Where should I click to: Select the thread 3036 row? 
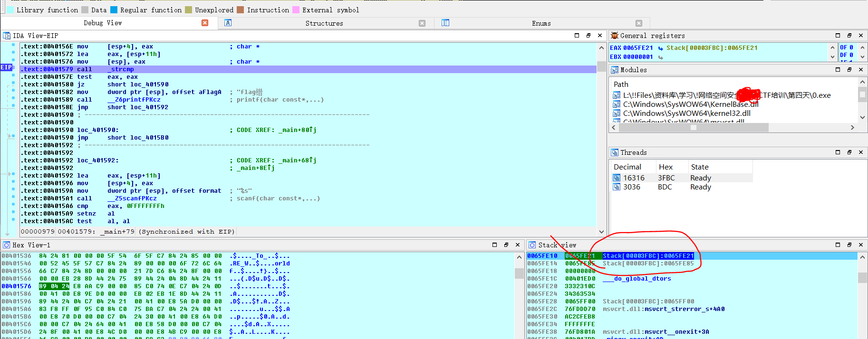tap(681, 187)
